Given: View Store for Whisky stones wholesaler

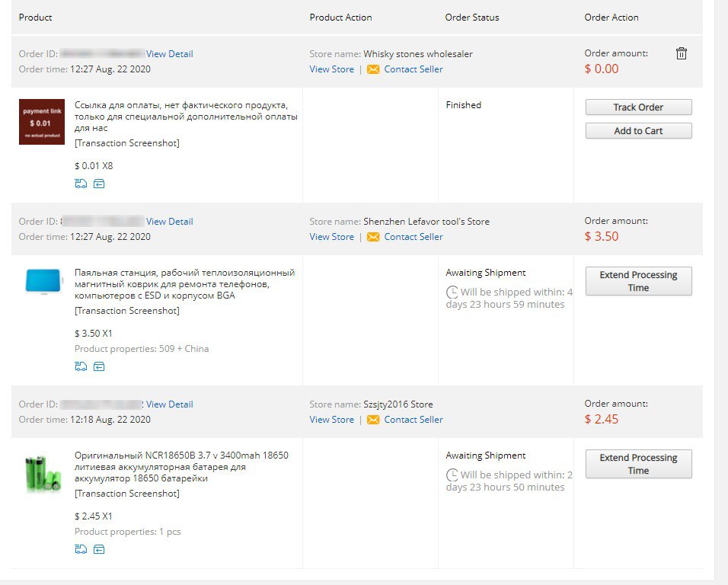Looking at the screenshot, I should (331, 69).
